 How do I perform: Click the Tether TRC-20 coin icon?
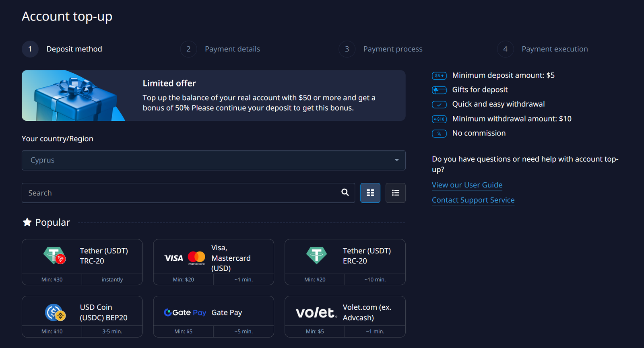pyautogui.click(x=54, y=255)
